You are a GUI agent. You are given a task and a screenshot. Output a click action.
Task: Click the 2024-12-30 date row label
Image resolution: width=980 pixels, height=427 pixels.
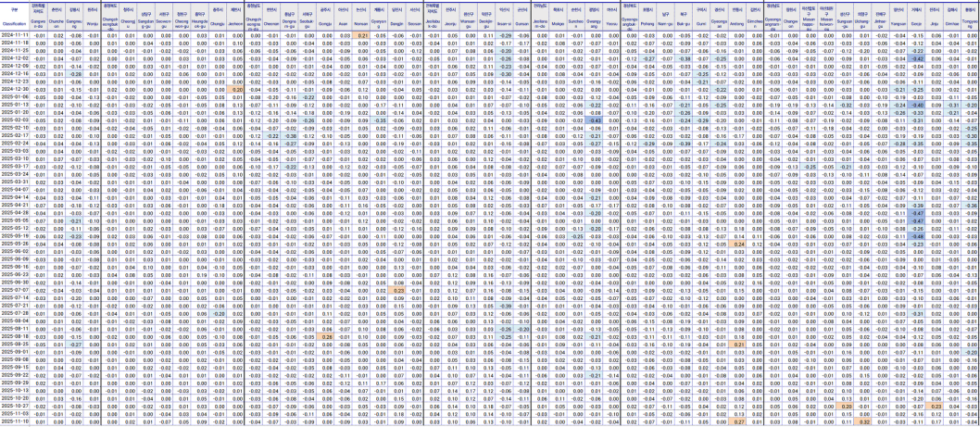(14, 88)
